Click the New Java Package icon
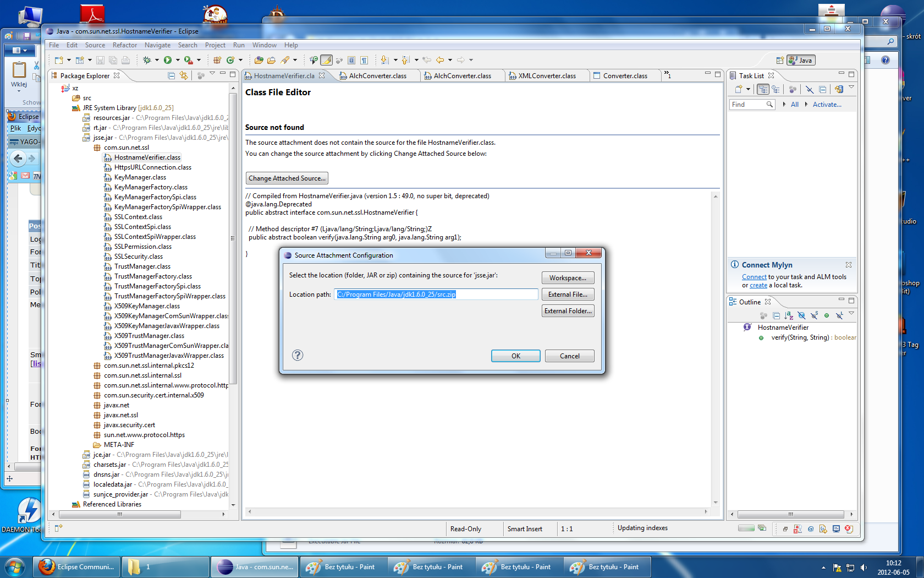The width and height of the screenshot is (924, 578). (217, 60)
